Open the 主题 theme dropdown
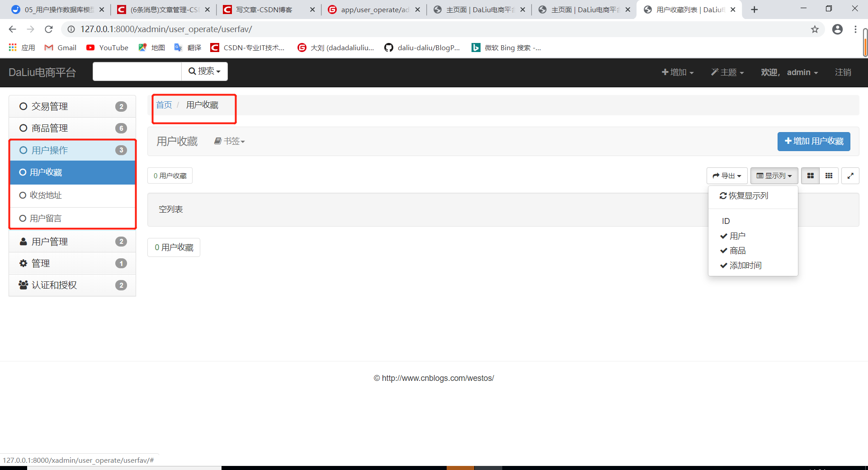The width and height of the screenshot is (868, 470). [727, 72]
